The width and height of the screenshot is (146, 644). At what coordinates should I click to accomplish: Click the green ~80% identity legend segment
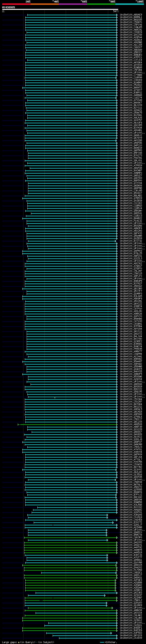(x=101, y=4)
